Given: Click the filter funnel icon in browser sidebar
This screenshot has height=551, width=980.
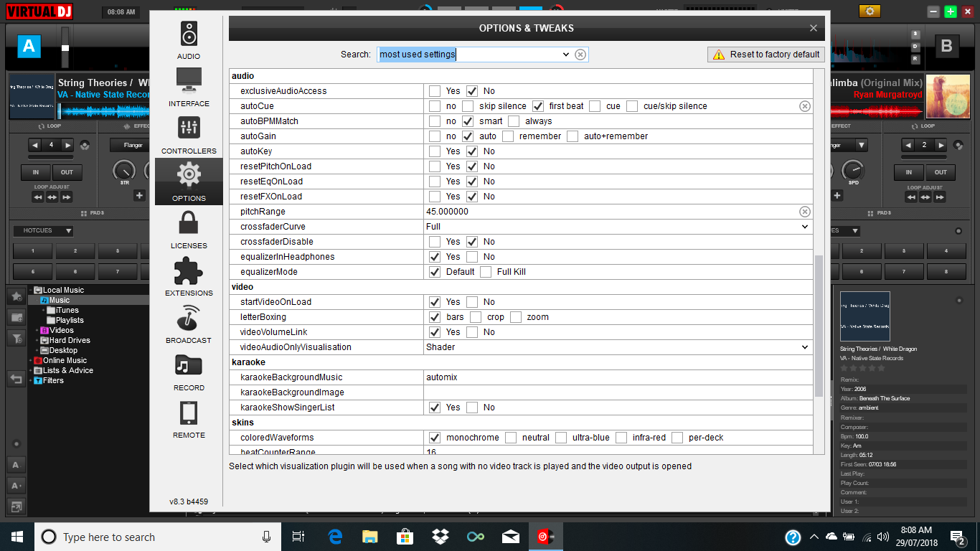Looking at the screenshot, I should (x=17, y=338).
